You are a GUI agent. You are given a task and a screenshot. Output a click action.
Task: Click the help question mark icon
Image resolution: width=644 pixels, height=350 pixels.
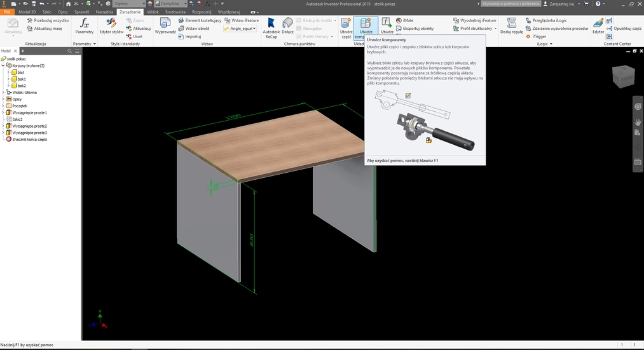click(x=598, y=4)
